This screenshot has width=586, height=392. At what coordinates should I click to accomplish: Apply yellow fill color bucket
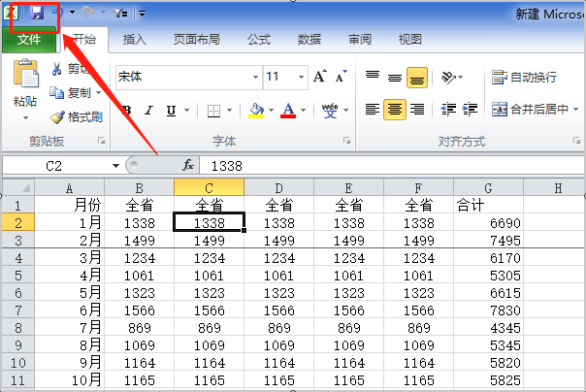(x=256, y=111)
